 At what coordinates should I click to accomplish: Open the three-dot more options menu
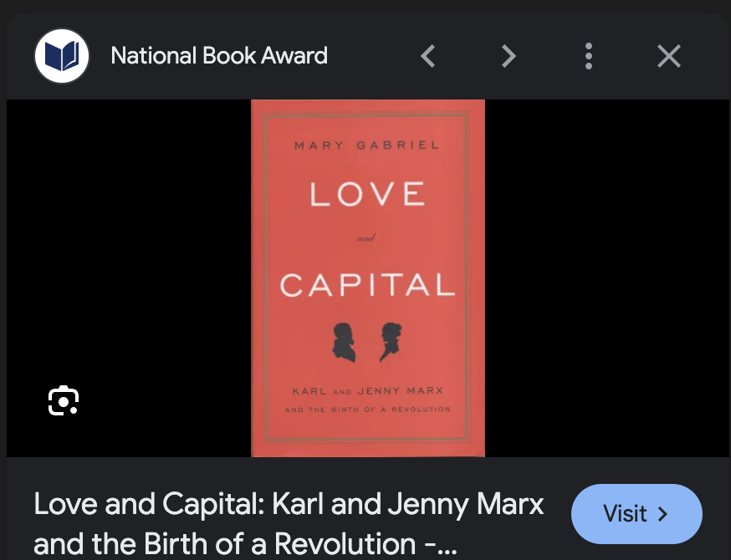tap(588, 56)
